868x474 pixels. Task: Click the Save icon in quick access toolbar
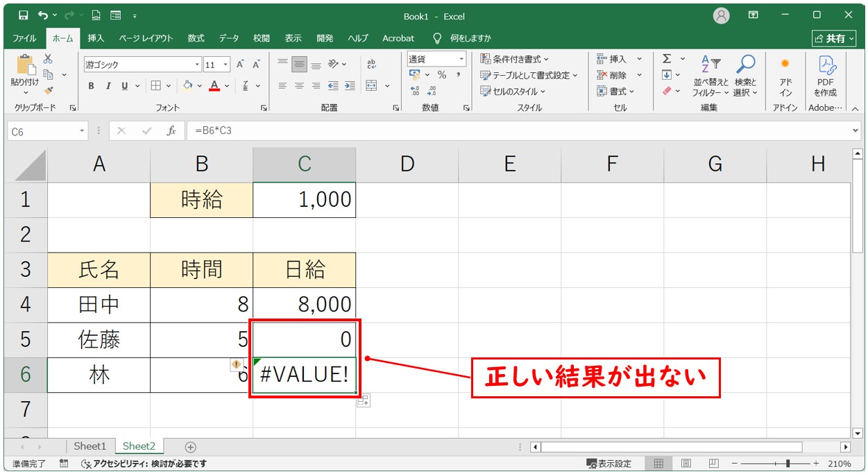[x=23, y=15]
